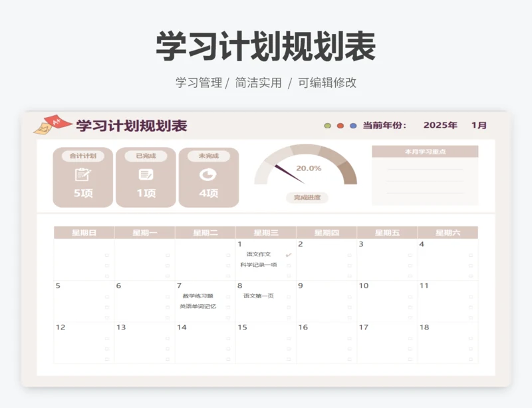Click the 星期二 column header
The height and width of the screenshot is (408, 532).
[205, 233]
